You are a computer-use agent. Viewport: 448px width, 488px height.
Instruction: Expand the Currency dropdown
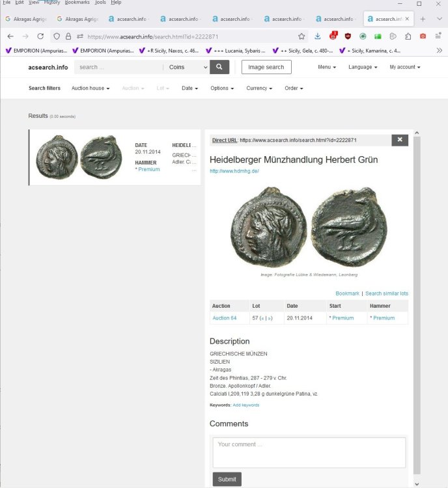tap(259, 88)
